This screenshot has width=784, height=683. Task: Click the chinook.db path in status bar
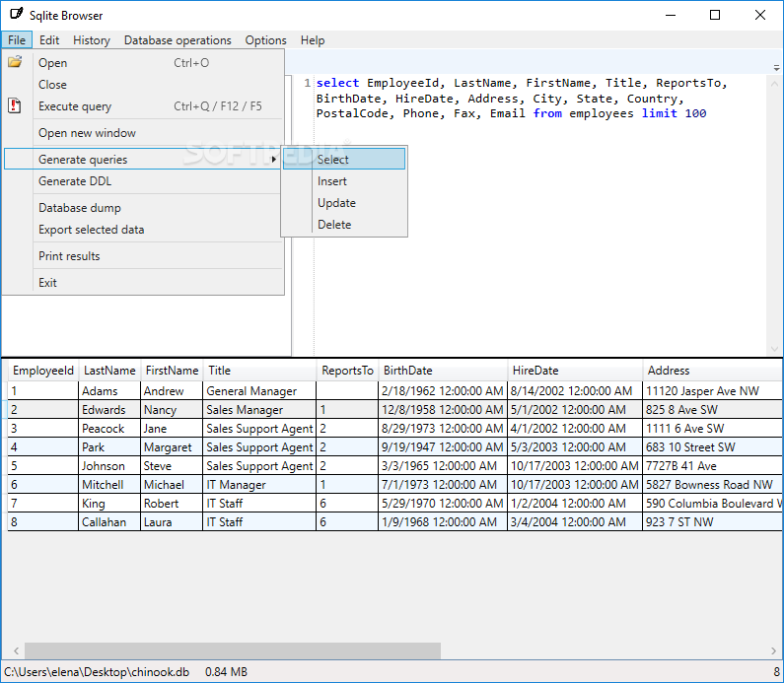(97, 672)
